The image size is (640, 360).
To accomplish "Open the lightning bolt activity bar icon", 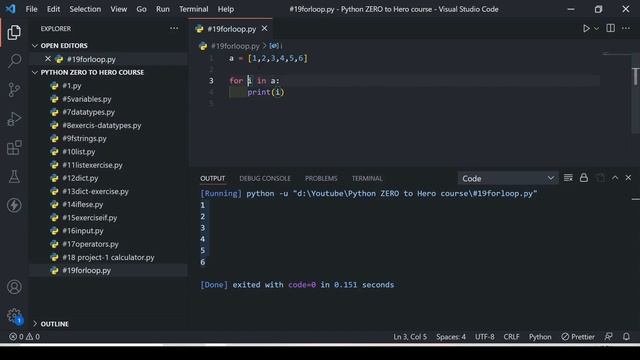I will point(14,205).
